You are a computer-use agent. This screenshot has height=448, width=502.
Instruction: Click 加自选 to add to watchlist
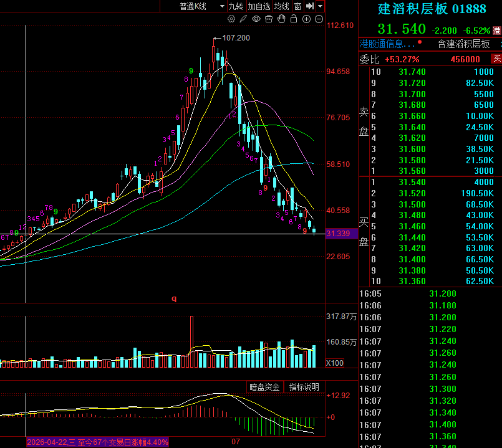tap(259, 6)
